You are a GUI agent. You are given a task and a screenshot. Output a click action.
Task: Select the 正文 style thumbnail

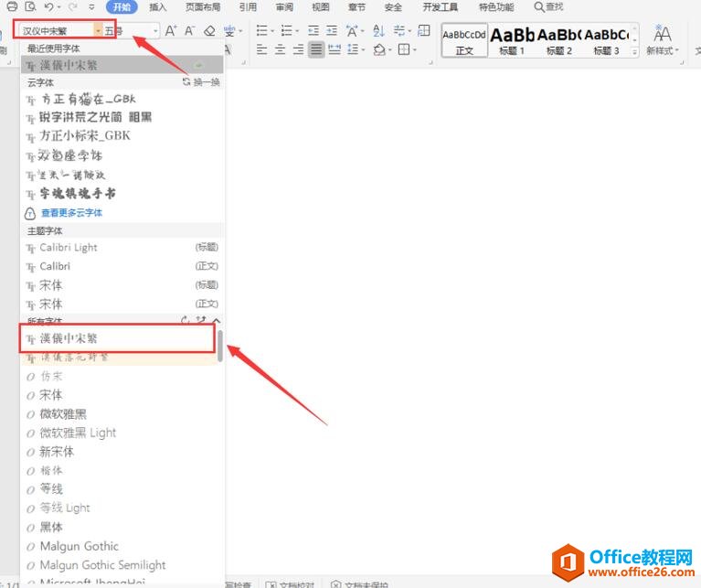tap(464, 40)
